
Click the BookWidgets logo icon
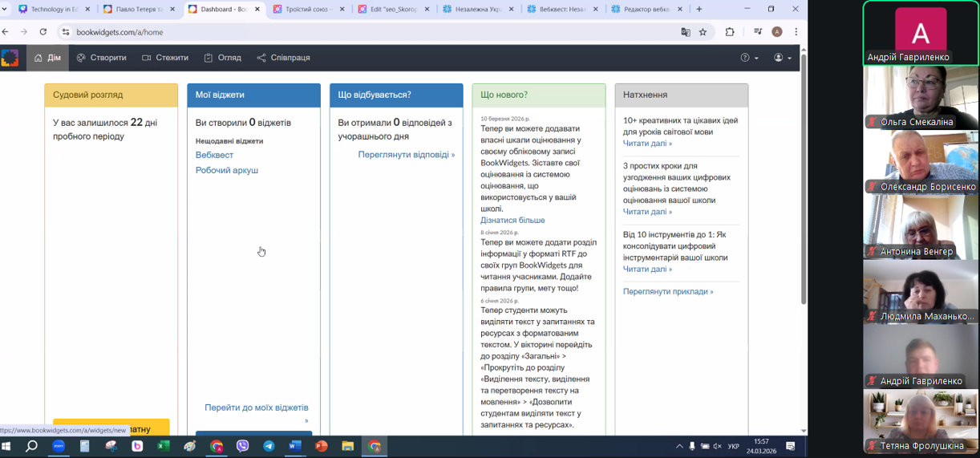pyautogui.click(x=10, y=58)
